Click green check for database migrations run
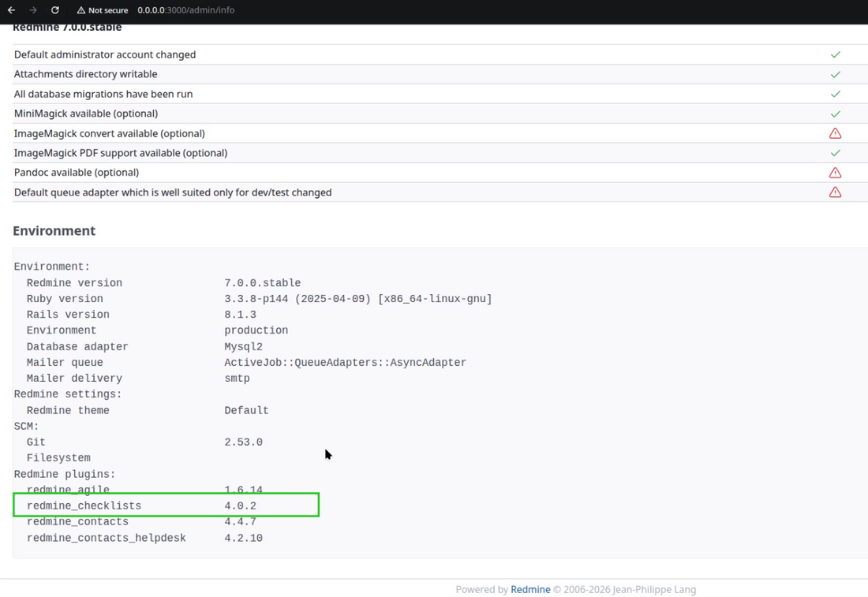Viewport: 868px width, 597px height. pos(835,94)
